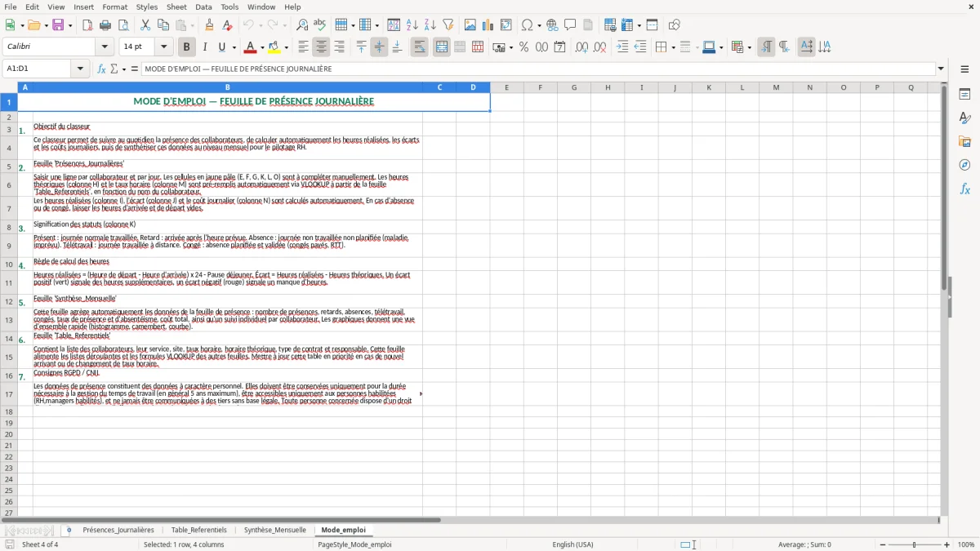Screen dimensions: 980x551
Task: Open Print Preview toggle
Action: (x=122, y=25)
